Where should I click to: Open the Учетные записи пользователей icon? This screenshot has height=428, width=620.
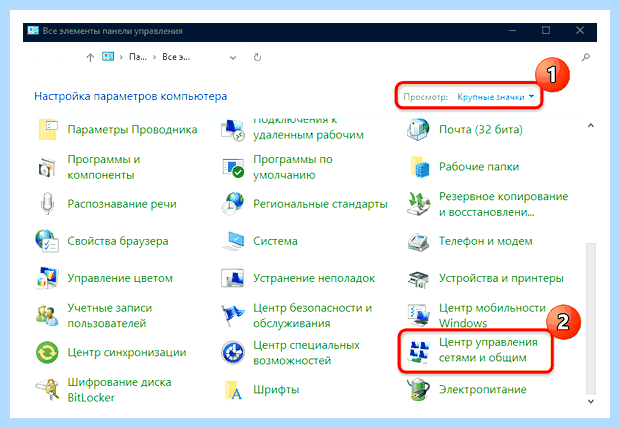click(x=47, y=315)
